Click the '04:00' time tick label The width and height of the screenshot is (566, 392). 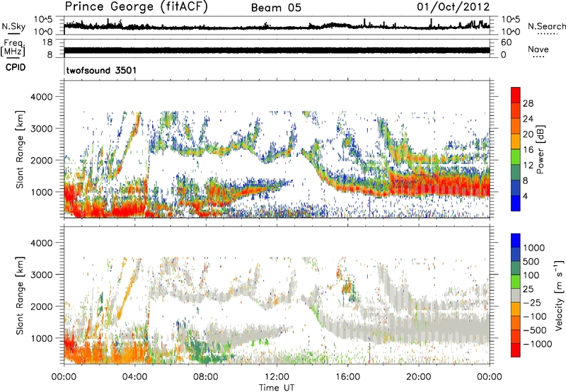click(x=135, y=377)
